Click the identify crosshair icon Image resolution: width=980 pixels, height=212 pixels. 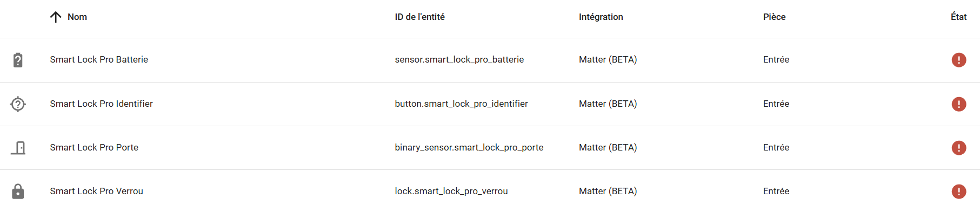point(18,104)
